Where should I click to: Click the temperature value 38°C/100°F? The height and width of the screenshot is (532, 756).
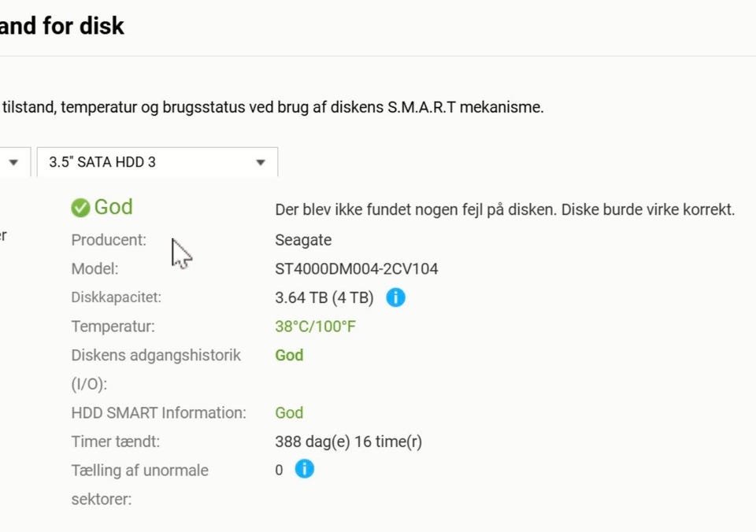315,327
